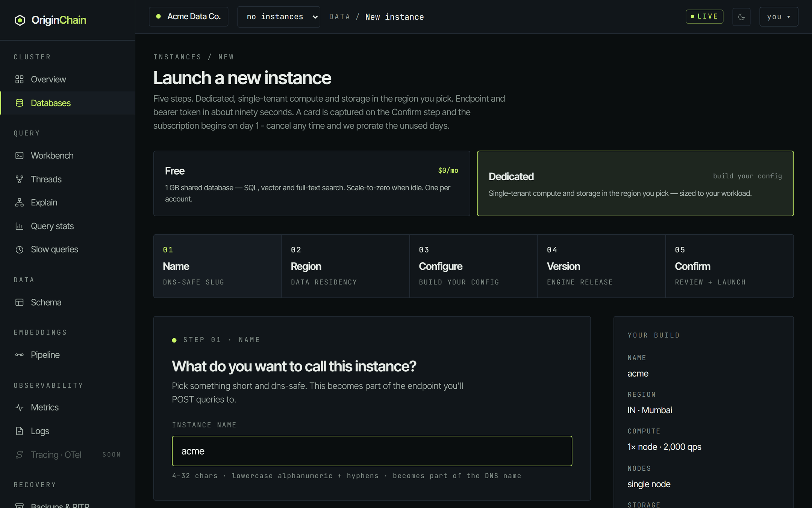Viewport: 812px width, 508px height.
Task: Click the Metrics pulse icon
Action: tap(20, 408)
